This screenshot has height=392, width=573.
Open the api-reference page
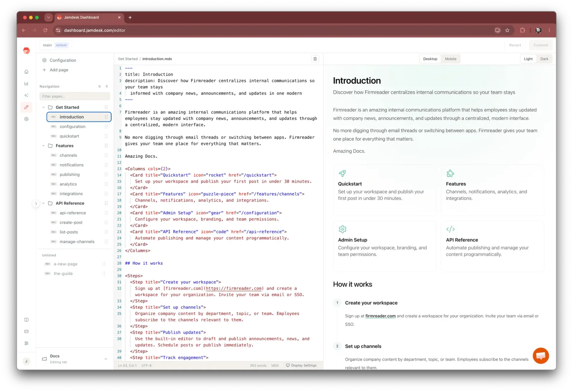(79, 213)
